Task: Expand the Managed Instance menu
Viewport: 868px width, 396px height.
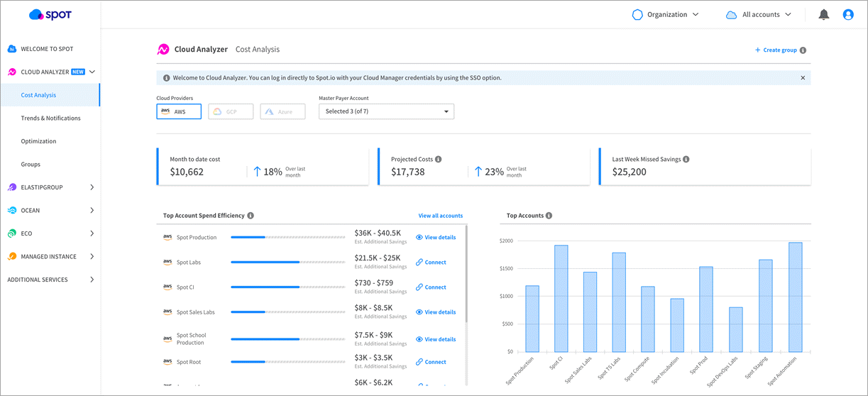Action: pyautogui.click(x=92, y=256)
